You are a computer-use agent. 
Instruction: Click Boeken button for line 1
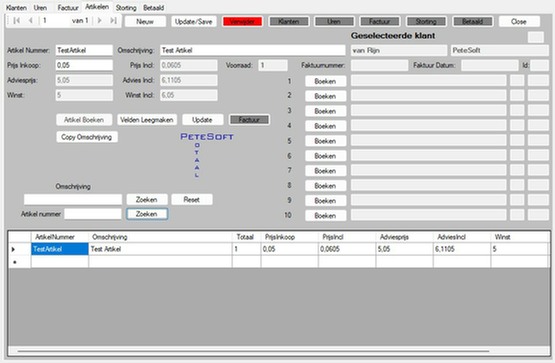pyautogui.click(x=325, y=81)
